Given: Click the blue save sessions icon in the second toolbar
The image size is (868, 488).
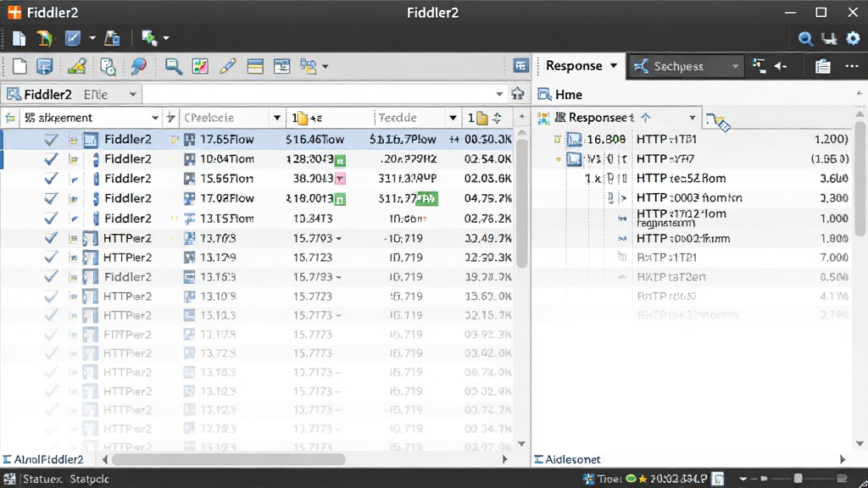Looking at the screenshot, I should 44,66.
